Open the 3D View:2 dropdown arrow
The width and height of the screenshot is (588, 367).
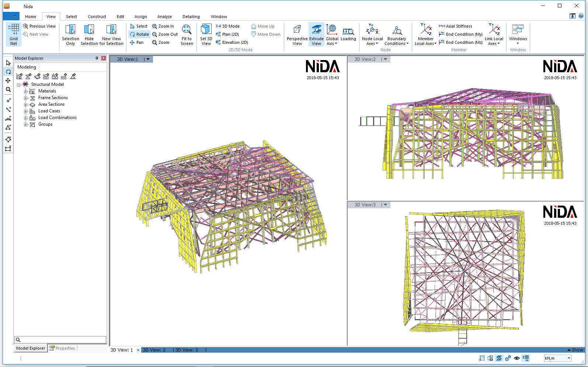386,59
